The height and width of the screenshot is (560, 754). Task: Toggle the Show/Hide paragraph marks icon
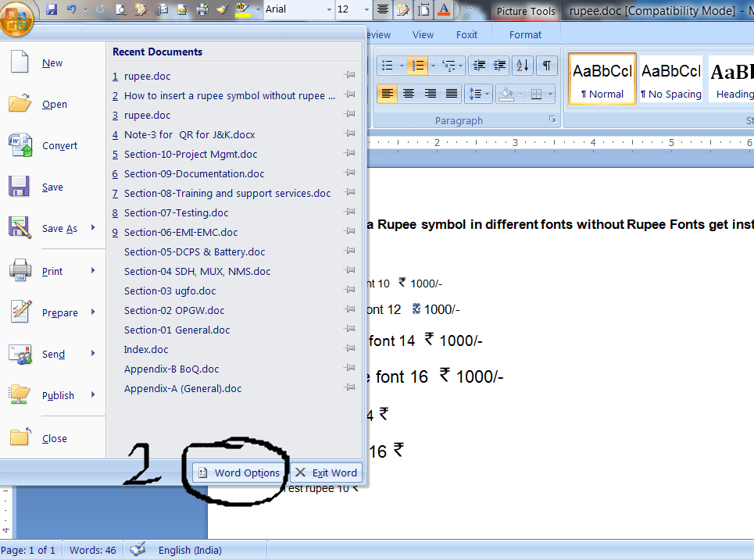click(547, 66)
